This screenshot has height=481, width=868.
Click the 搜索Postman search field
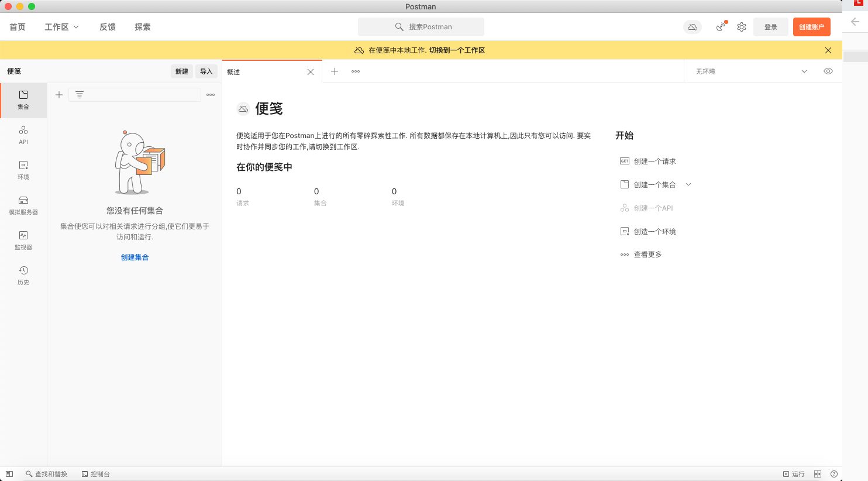(x=421, y=27)
